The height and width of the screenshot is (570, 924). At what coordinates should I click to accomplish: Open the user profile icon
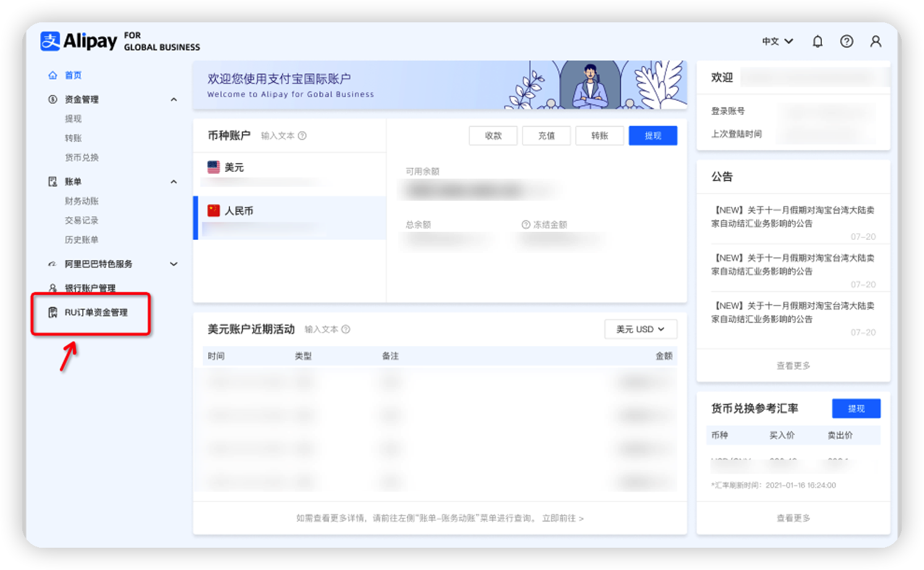click(x=876, y=41)
